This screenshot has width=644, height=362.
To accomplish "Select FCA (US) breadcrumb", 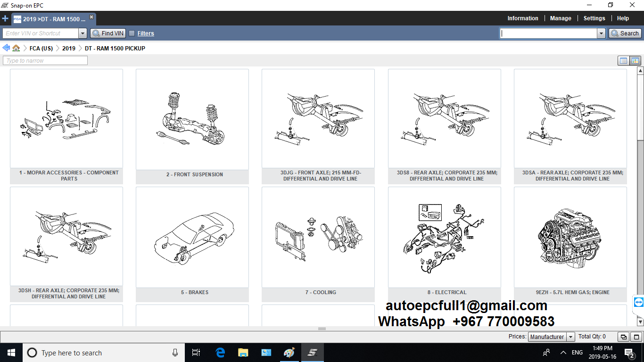I will click(x=41, y=49).
